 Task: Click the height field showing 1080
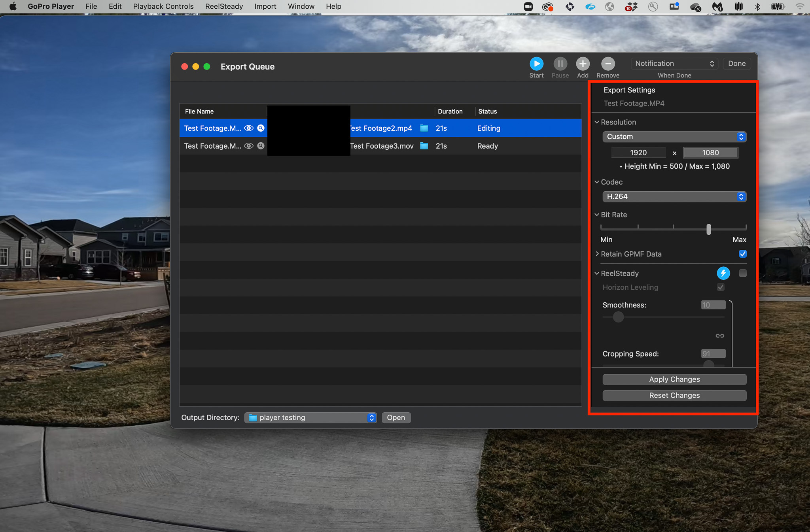pos(710,153)
